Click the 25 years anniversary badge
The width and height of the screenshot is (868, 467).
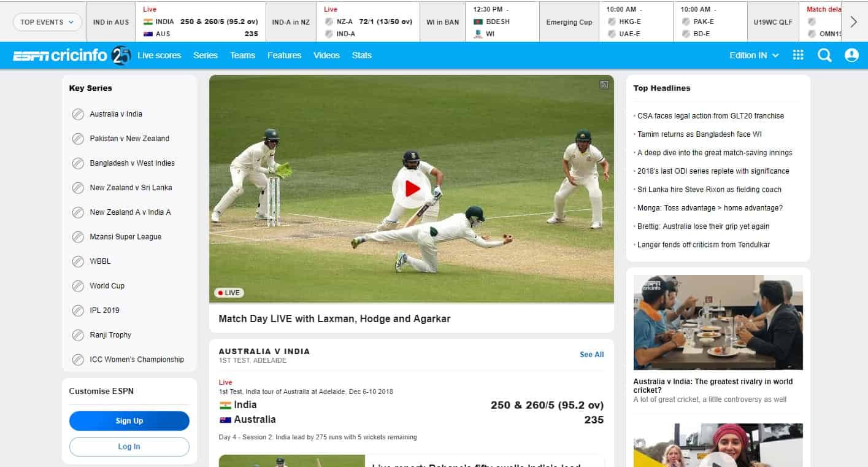(x=121, y=56)
